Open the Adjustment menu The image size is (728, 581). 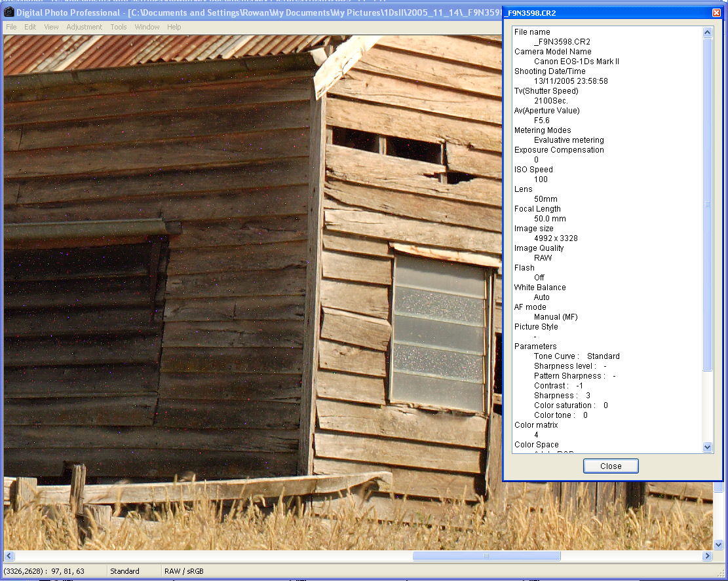tap(85, 27)
